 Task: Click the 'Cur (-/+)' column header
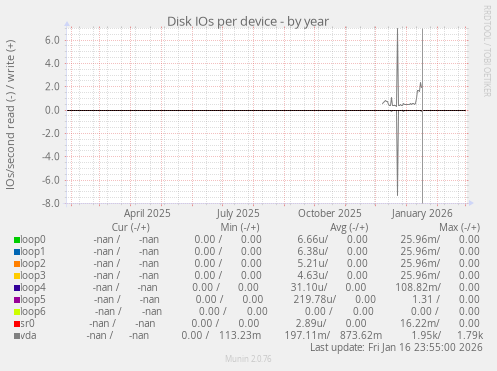tap(131, 227)
